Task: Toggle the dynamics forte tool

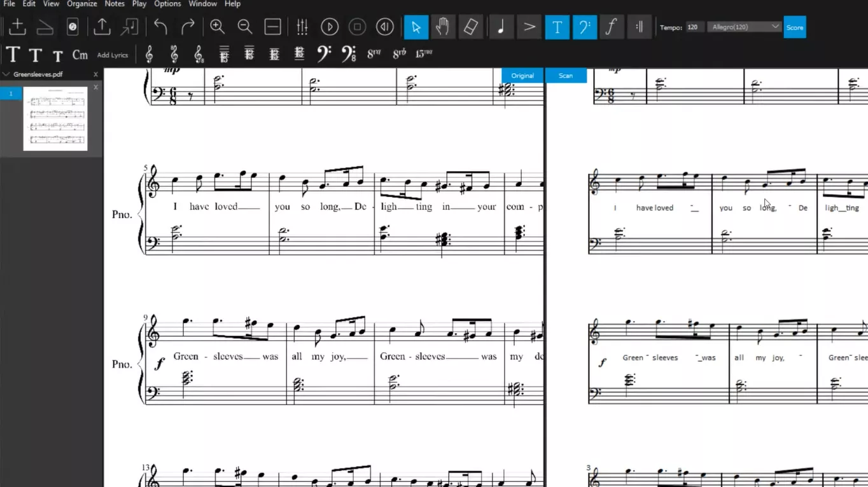Action: point(612,27)
